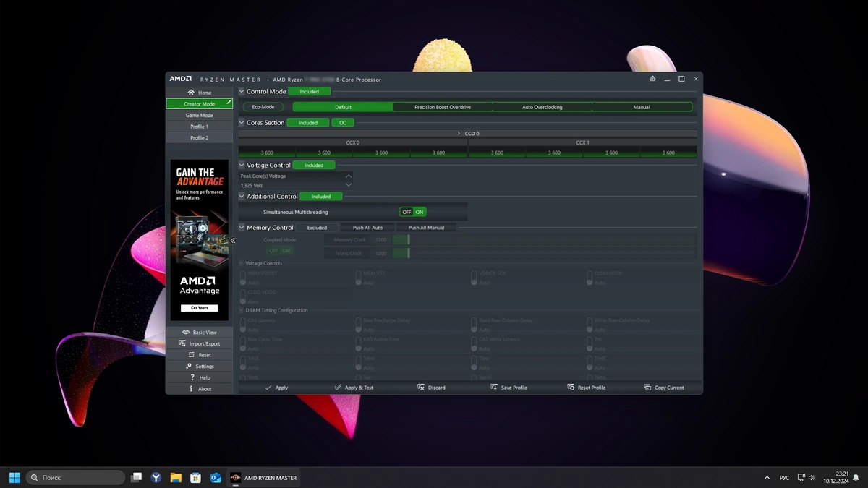Collapse the Memory Control section
The image size is (868, 488).
[x=242, y=228]
